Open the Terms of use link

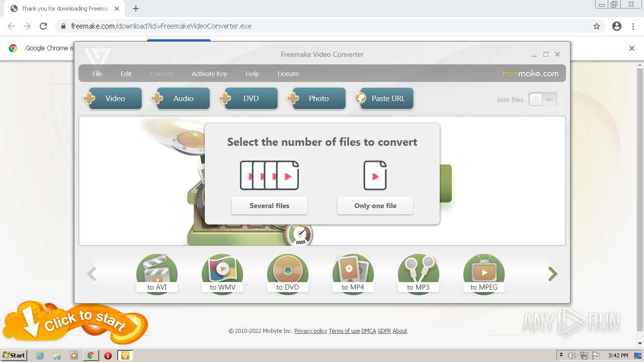(x=344, y=331)
